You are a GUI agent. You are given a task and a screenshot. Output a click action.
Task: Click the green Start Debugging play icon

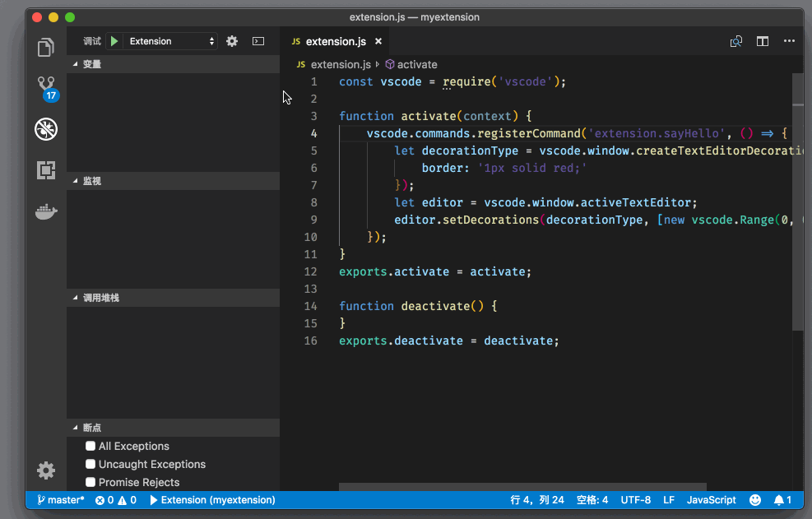114,41
